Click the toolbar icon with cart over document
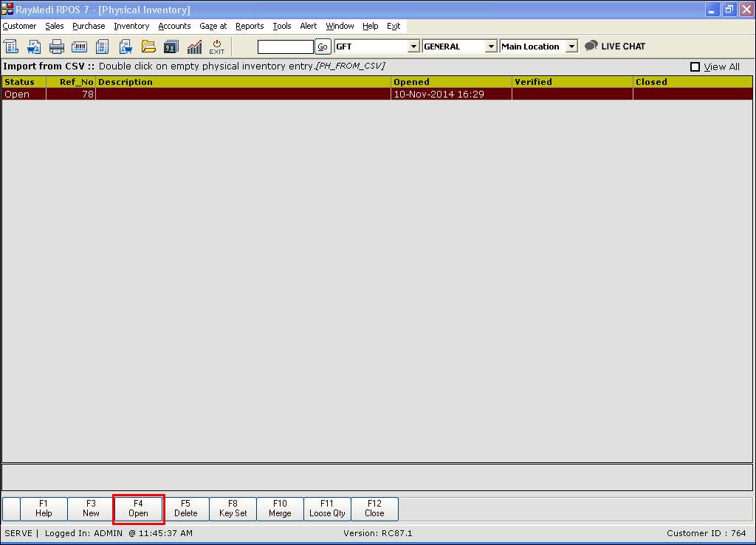 point(34,47)
